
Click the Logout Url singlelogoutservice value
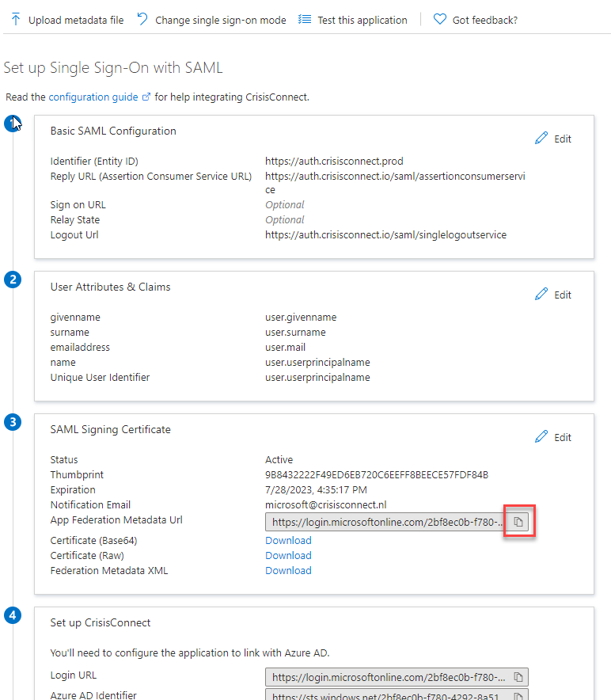click(x=385, y=235)
